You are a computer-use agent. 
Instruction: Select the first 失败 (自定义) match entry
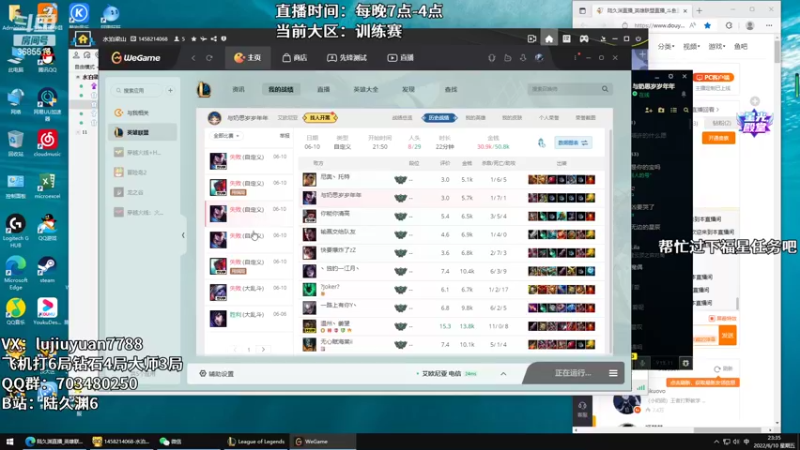(248, 160)
